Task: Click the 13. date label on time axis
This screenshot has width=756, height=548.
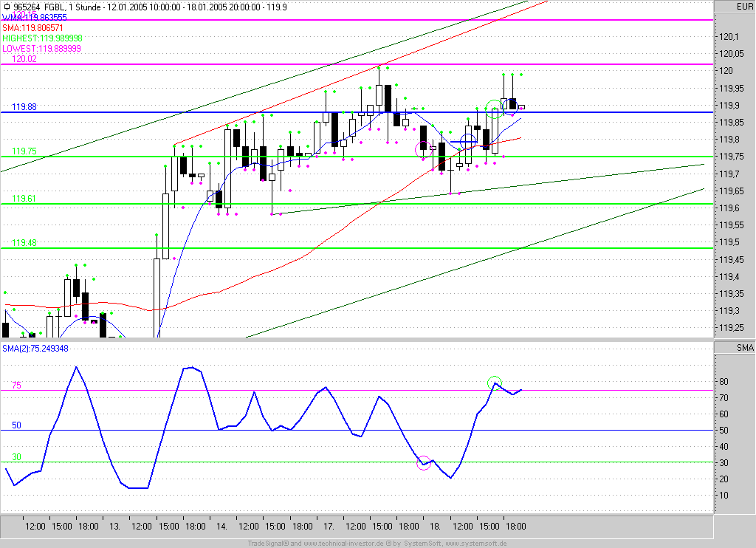Action: (x=114, y=527)
